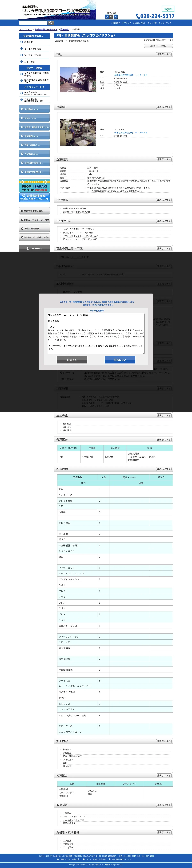Open 本社 address map link
Viewport: 192px width, 868px height.
pyautogui.click(x=130, y=75)
